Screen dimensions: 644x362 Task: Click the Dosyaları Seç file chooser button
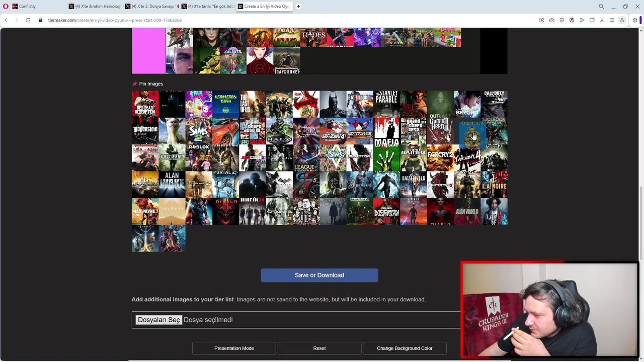(158, 320)
